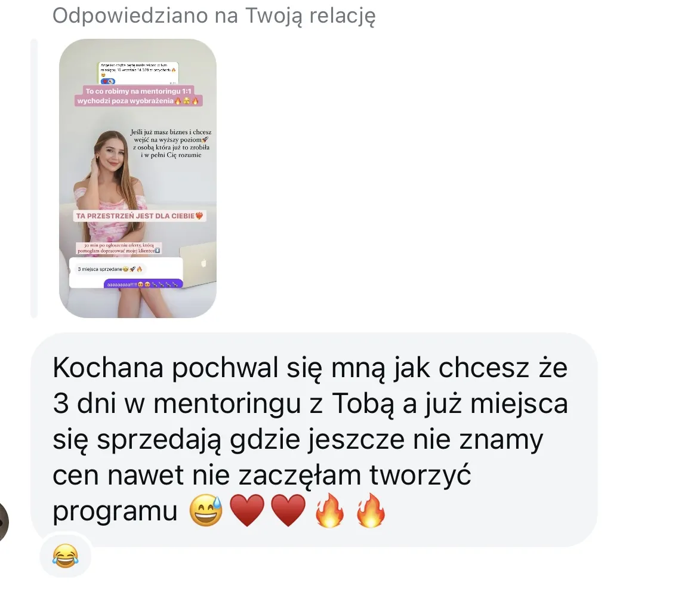Viewport: 700px width, 589px height.
Task: Select the message starting 'Kochana pochwal się mną'
Action: pos(314,439)
